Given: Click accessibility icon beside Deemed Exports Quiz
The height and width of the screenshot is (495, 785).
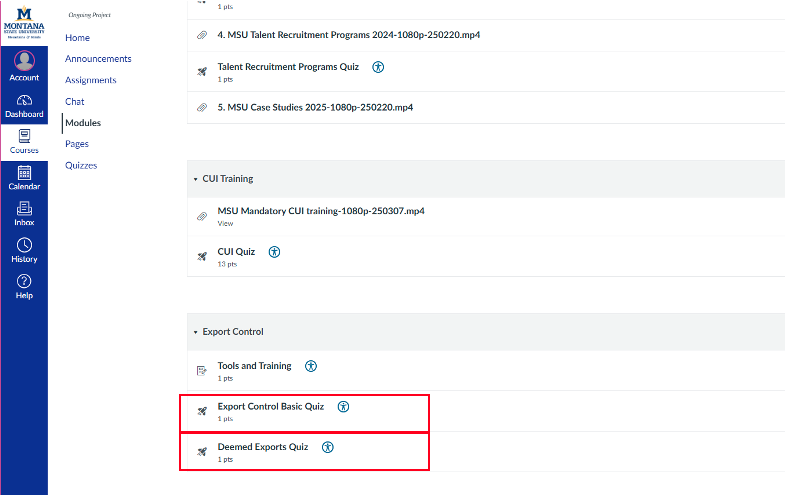Looking at the screenshot, I should pos(328,447).
